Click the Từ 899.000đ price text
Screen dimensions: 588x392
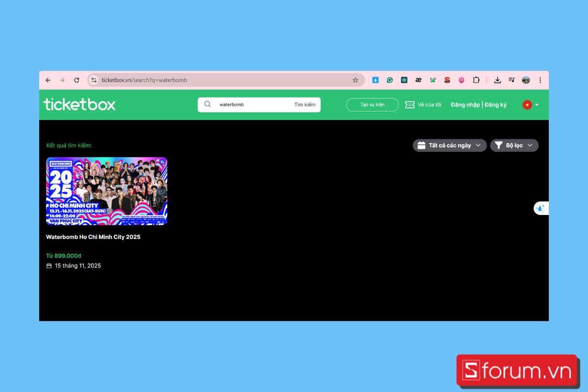(x=64, y=256)
